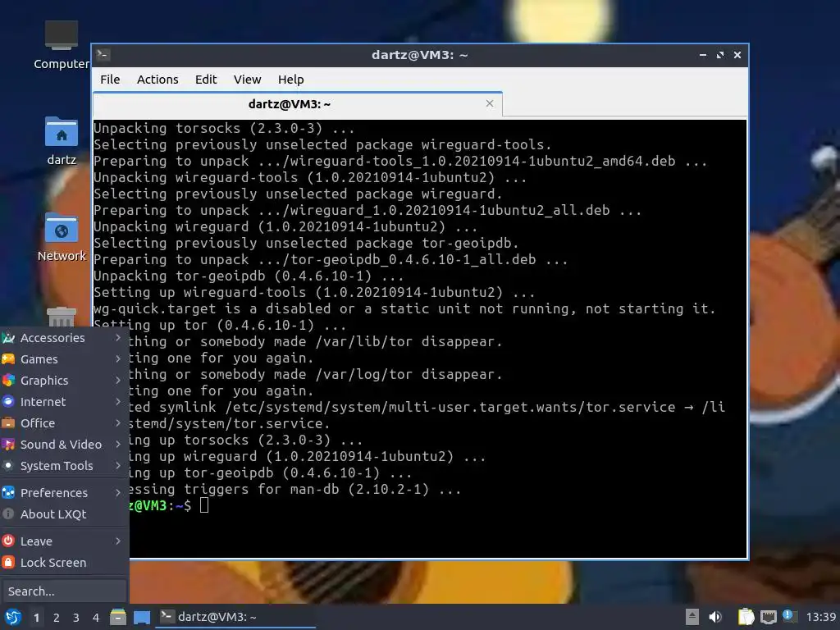Image resolution: width=840 pixels, height=630 pixels.
Task: Click the Internet submenu arrow
Action: [x=118, y=402]
